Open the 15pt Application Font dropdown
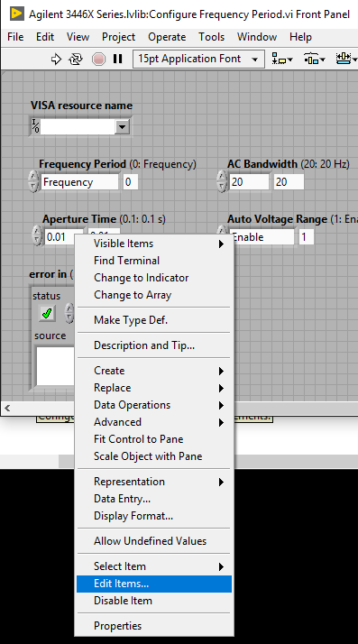 (x=198, y=60)
